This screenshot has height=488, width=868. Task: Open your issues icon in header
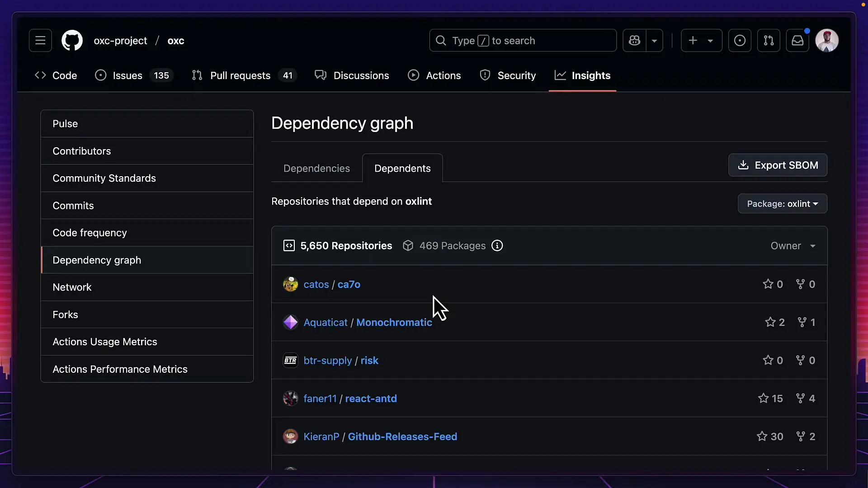pos(740,41)
